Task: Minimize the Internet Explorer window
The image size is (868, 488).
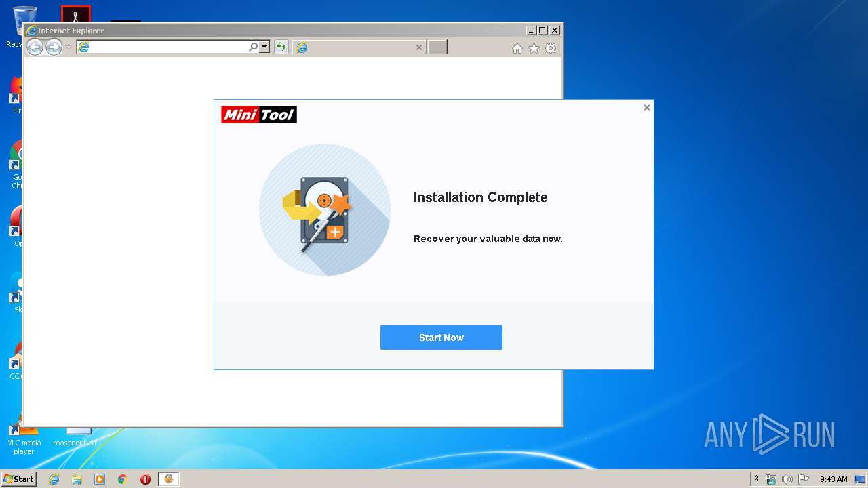Action: tap(530, 30)
